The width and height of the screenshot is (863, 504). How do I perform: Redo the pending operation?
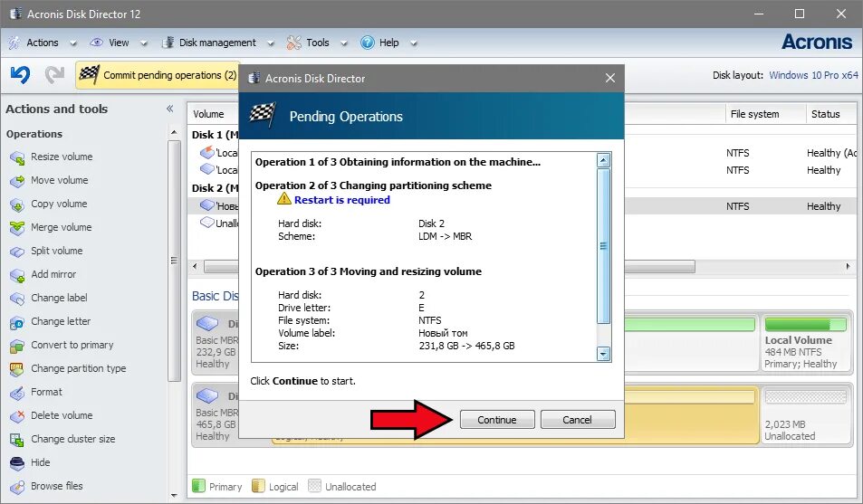pyautogui.click(x=54, y=74)
